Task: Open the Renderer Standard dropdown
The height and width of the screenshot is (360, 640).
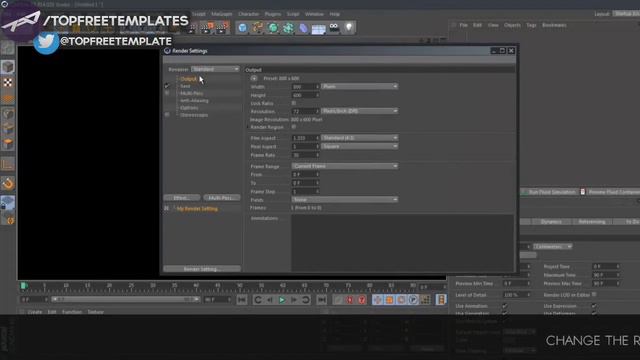Action: (215, 69)
